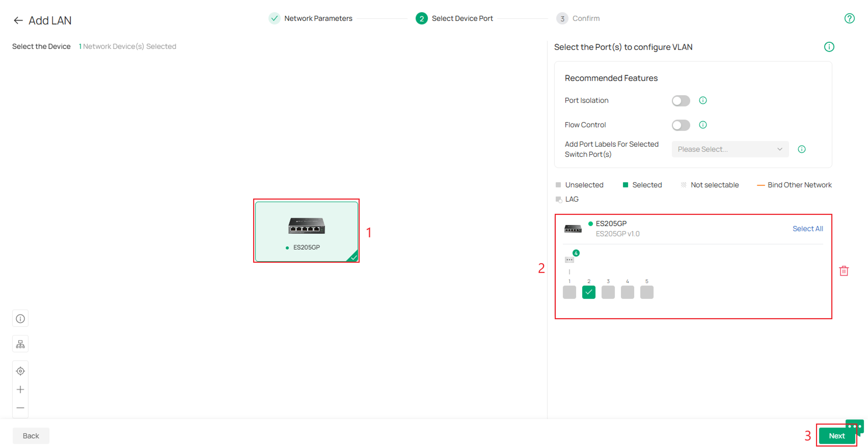Click the Select All link
The height and width of the screenshot is (447, 868).
(x=808, y=228)
